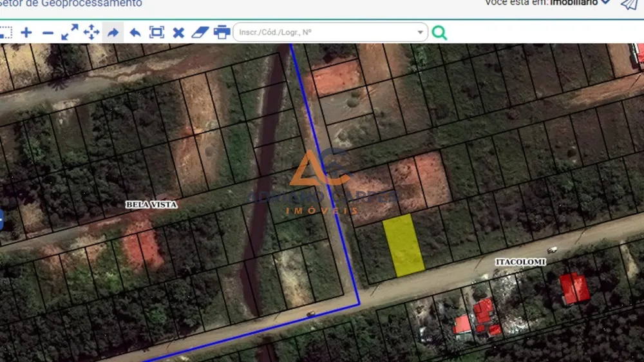
Task: Click the yellow highlighted lot
Action: click(x=403, y=245)
